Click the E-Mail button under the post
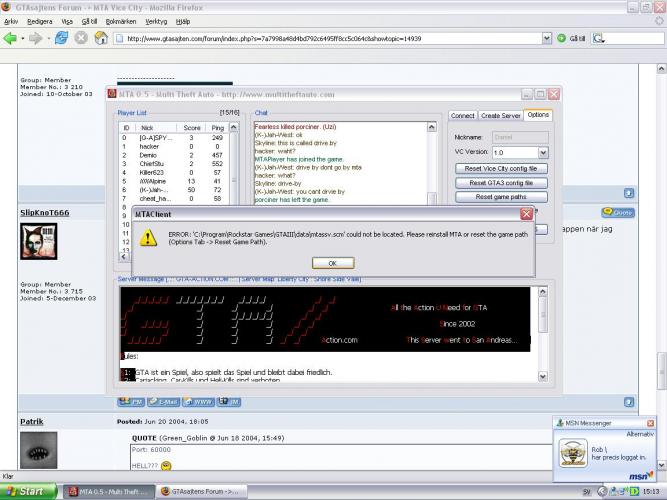The width and height of the screenshot is (667, 500). pyautogui.click(x=165, y=402)
